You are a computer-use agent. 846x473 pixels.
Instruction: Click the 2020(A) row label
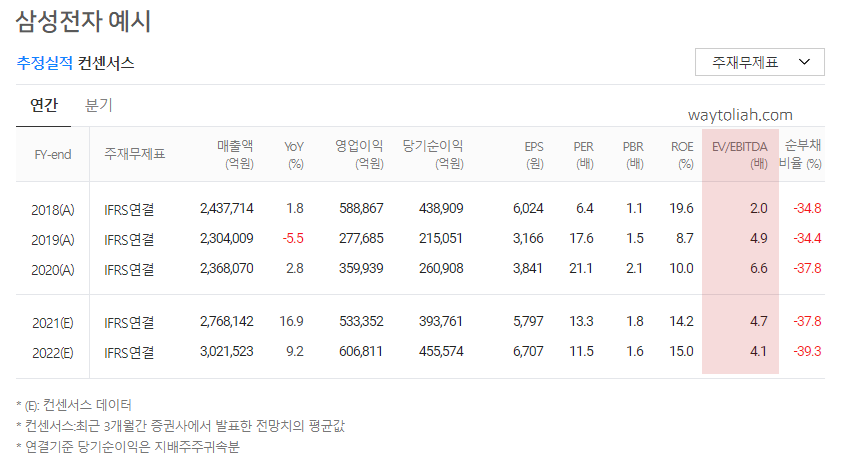click(x=53, y=270)
